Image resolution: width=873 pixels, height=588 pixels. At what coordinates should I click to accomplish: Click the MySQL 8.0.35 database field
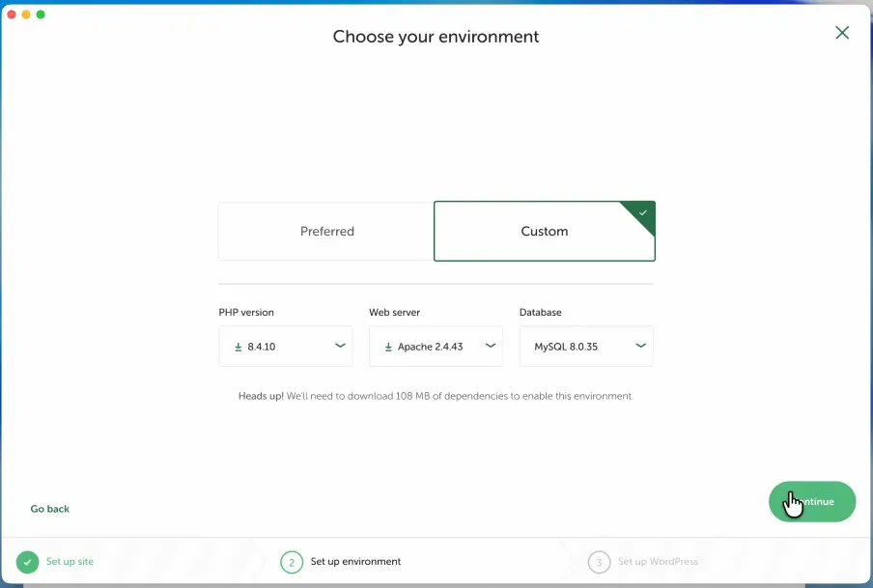pos(575,347)
